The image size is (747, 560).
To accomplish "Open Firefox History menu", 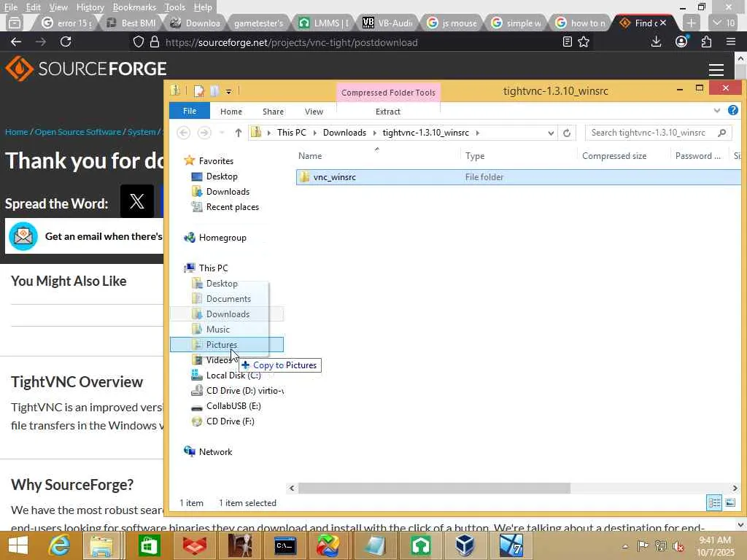I will (90, 7).
